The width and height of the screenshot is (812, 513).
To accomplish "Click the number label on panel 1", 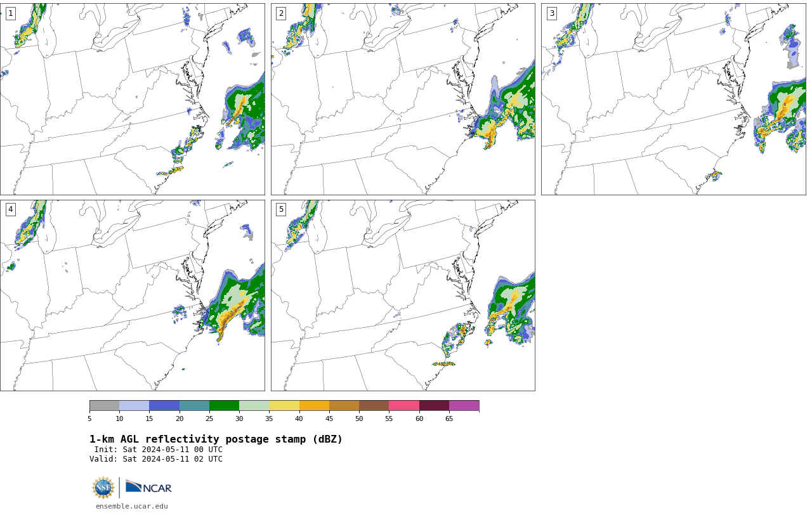I will [10, 13].
